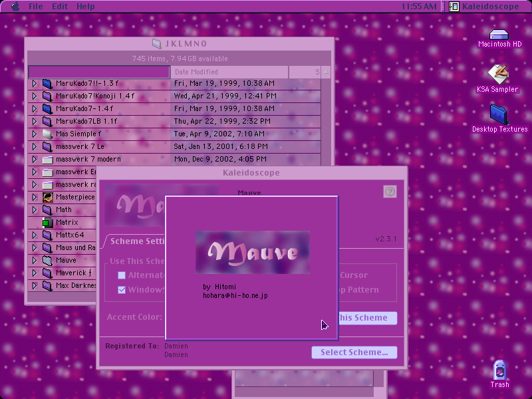
Task: Open the Kaleidoscope application menu
Action: tap(484, 7)
